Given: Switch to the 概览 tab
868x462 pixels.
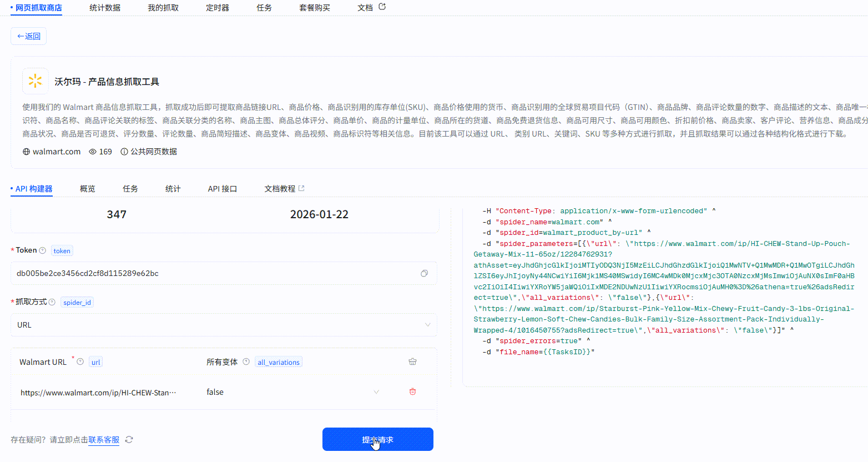Looking at the screenshot, I should click(88, 189).
